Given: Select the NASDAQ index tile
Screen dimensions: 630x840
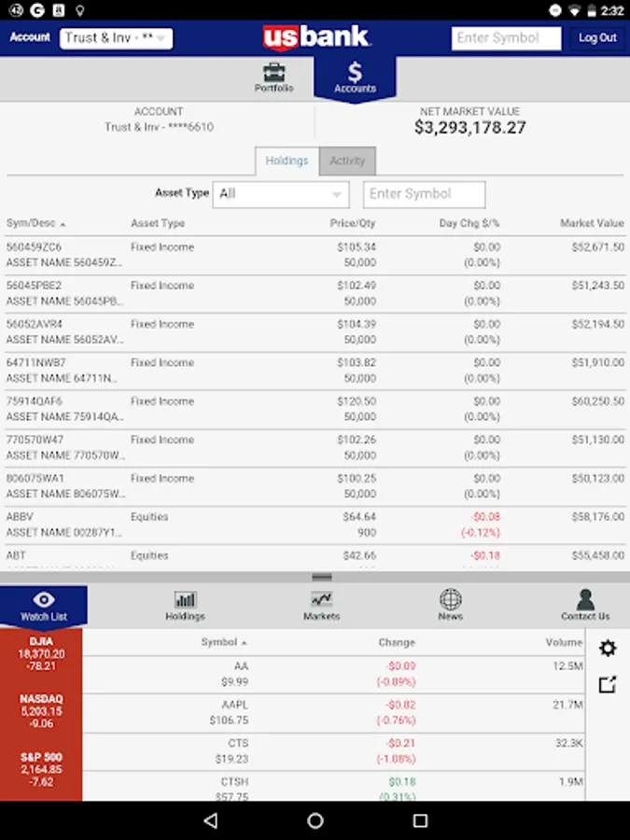Looking at the screenshot, I should (x=41, y=711).
